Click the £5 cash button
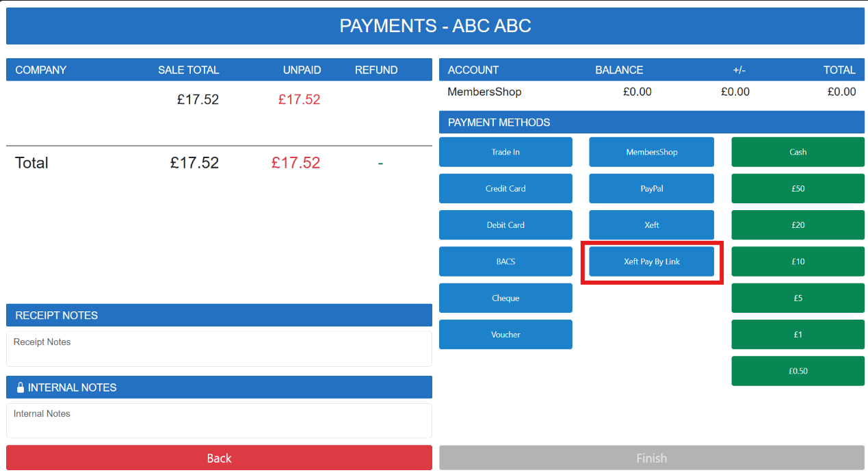 [x=798, y=298]
